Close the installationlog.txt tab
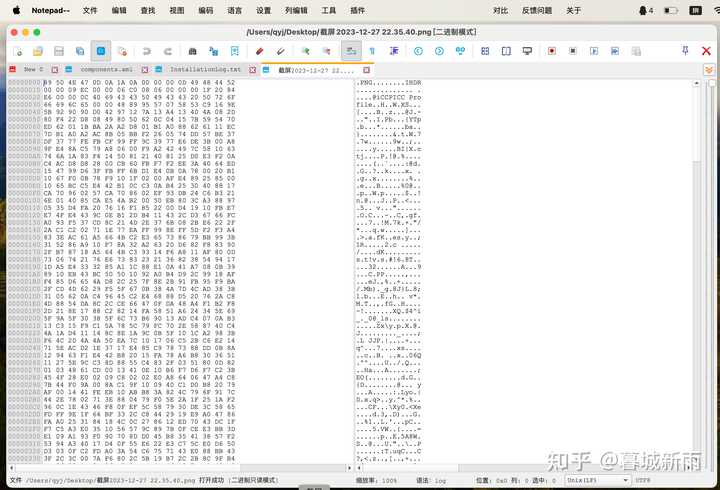 [x=253, y=70]
